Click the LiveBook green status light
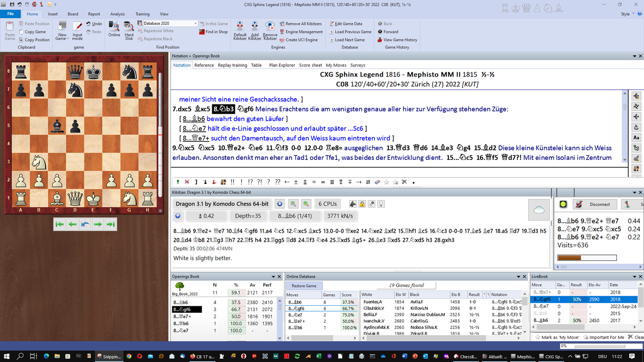The width and height of the screenshot is (644, 362). tap(563, 204)
